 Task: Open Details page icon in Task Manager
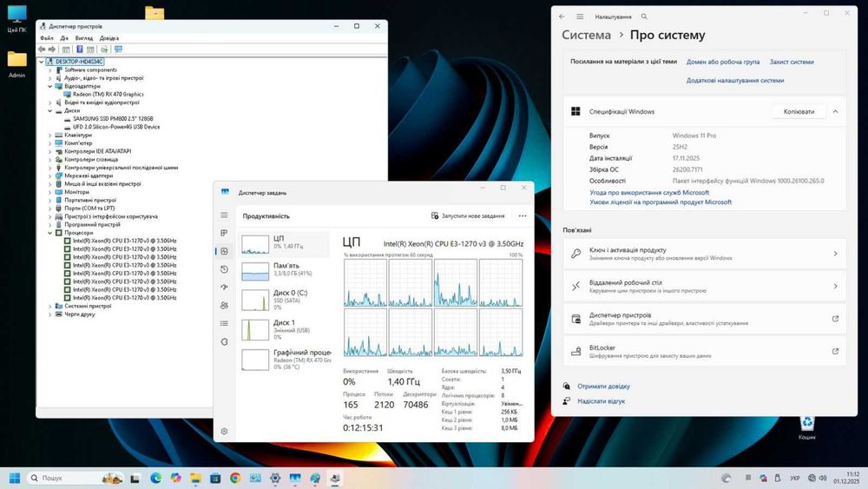click(224, 323)
